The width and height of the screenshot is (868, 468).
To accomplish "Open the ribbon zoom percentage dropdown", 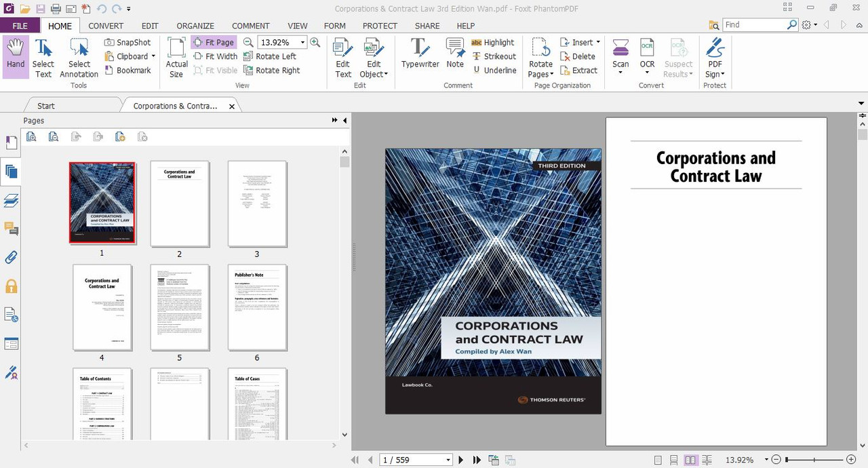I will pos(302,42).
